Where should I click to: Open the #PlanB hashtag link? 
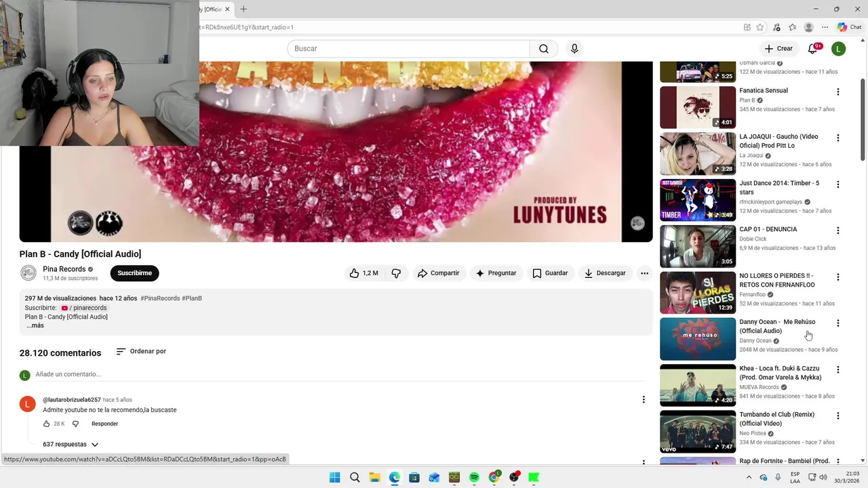pyautogui.click(x=192, y=298)
